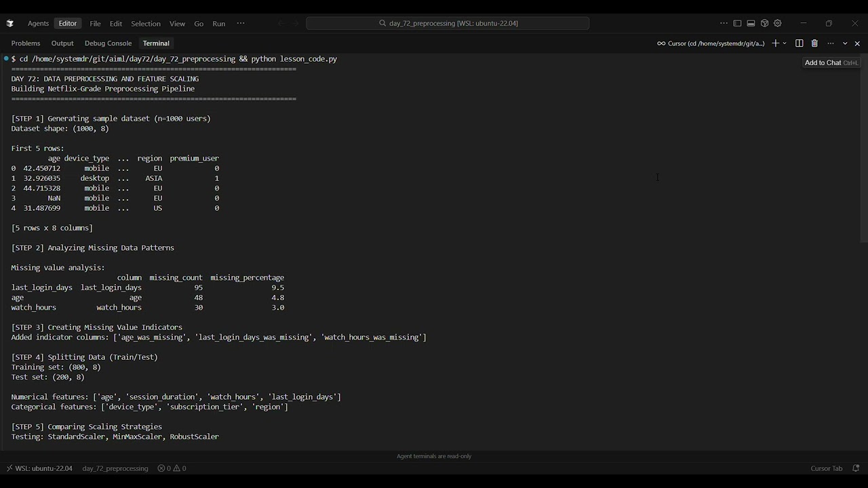Screen dimensions: 868x488
Task: Switch to the Editor view
Action: point(68,23)
